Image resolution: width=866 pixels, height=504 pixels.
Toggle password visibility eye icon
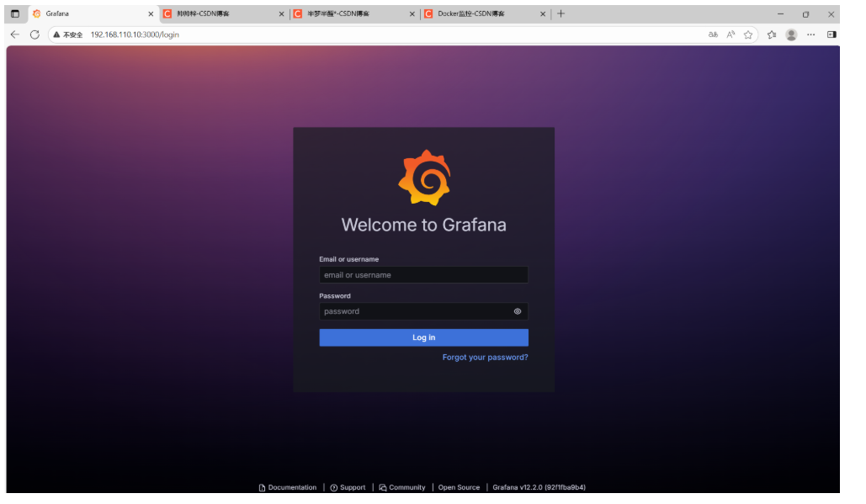pyautogui.click(x=518, y=311)
